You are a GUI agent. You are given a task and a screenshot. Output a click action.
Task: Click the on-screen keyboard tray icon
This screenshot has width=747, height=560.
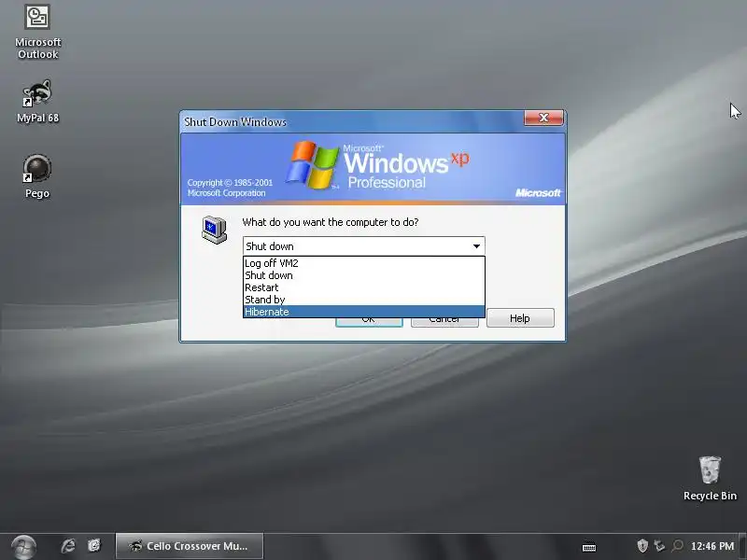589,547
